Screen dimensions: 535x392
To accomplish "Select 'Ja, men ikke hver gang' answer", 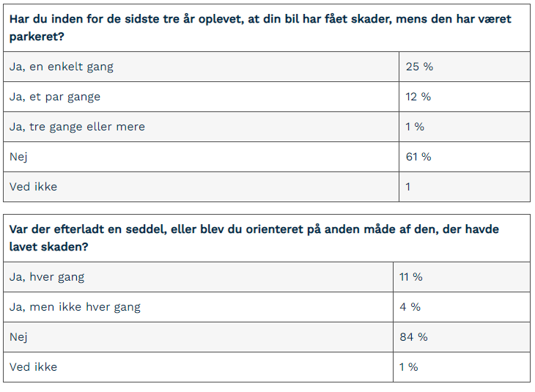I will [x=75, y=307].
